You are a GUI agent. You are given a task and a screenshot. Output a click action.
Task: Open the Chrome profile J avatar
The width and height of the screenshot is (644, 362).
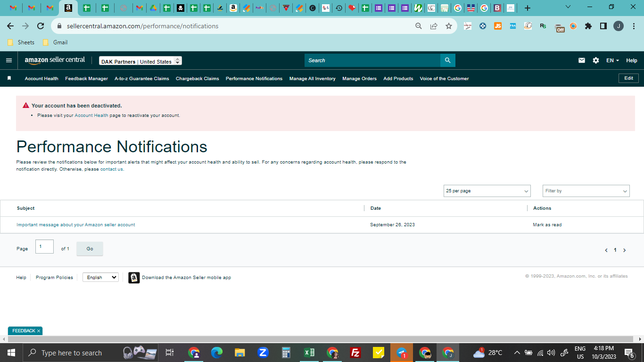619,26
